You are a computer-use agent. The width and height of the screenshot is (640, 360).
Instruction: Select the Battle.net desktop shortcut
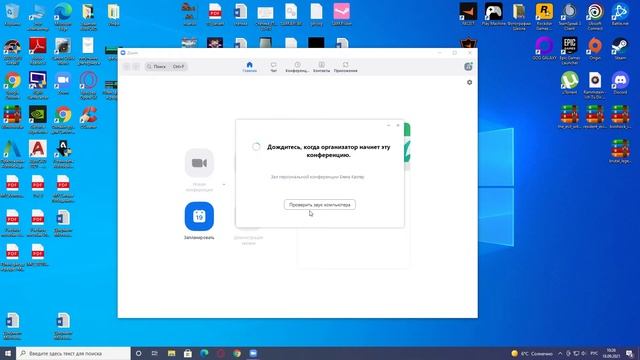tap(620, 14)
